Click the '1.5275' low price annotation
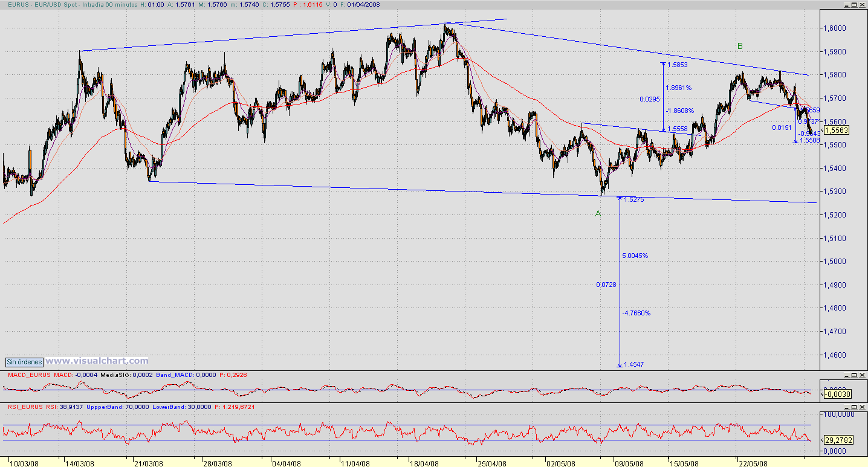The width and height of the screenshot is (868, 467). point(633,199)
